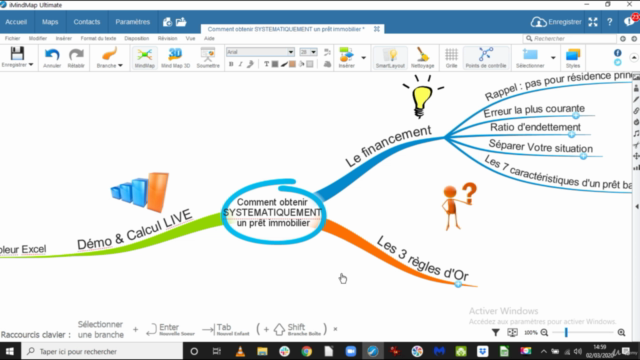Click the Insérer shapes icon
This screenshot has height=360, width=640.
(347, 54)
